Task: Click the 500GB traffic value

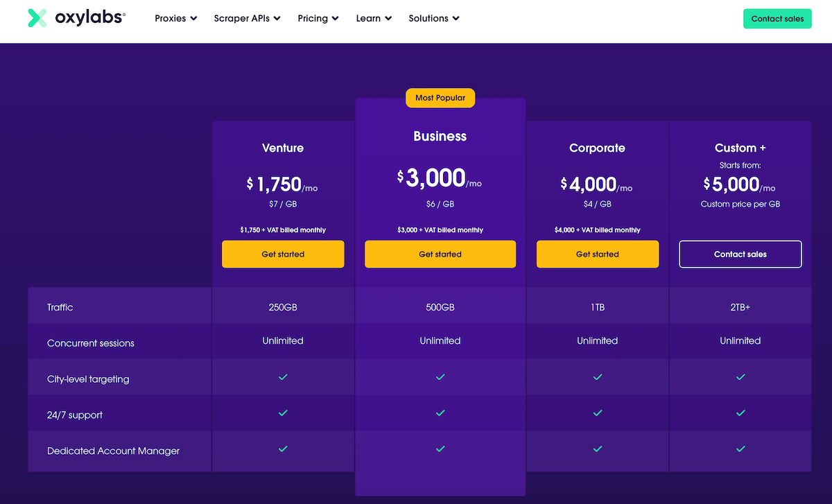Action: tap(440, 307)
